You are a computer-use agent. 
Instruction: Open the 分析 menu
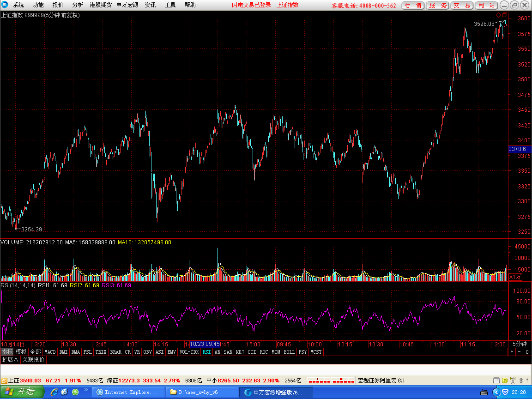[x=78, y=5]
